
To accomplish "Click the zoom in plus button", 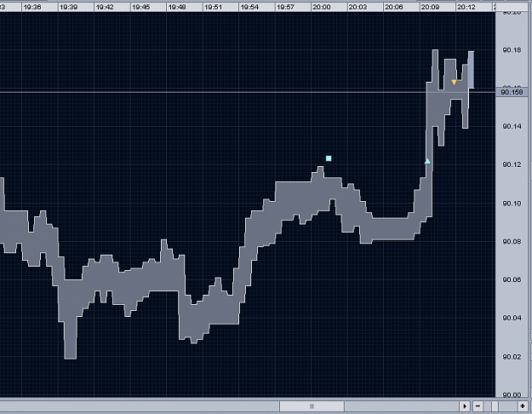I will (x=523, y=405).
